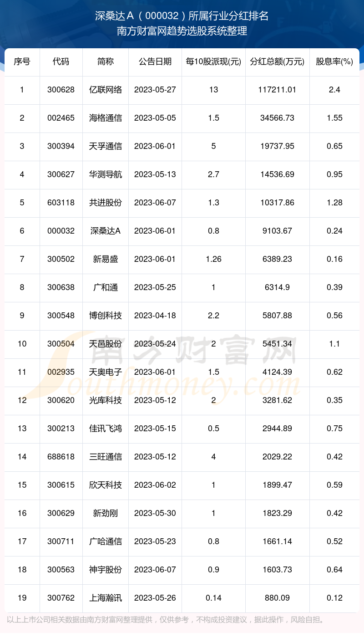
Task: Click the date 2023-04-18
Action: [155, 316]
